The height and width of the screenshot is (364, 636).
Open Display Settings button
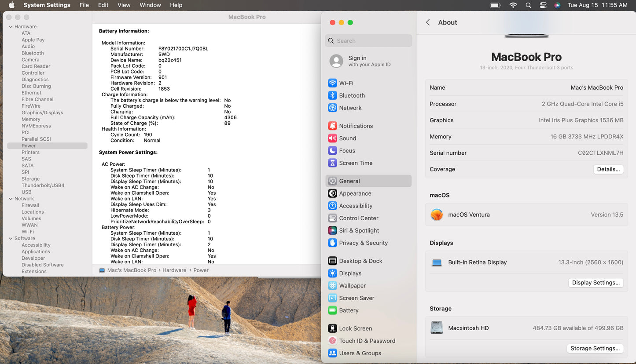point(596,283)
